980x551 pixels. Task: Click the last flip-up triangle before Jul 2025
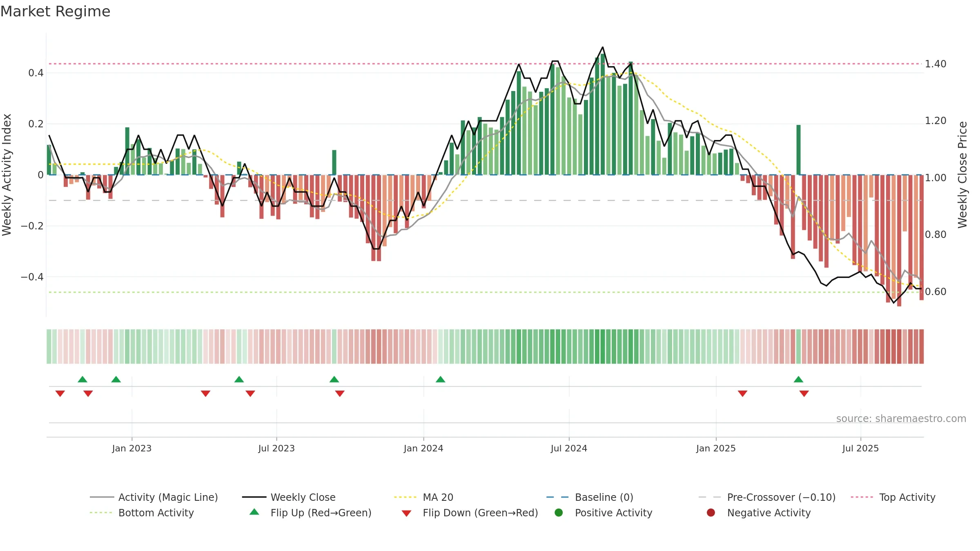(798, 379)
